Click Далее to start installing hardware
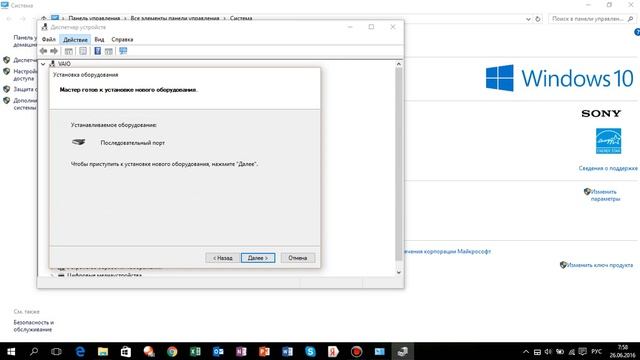The height and width of the screenshot is (360, 640). coord(258,258)
